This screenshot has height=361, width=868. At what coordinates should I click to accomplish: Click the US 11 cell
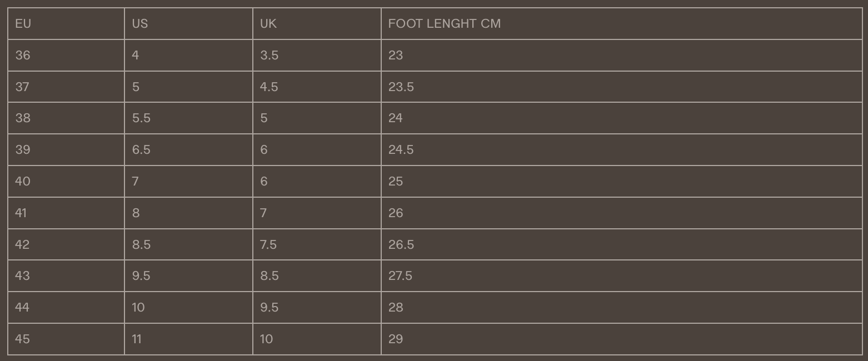(137, 339)
